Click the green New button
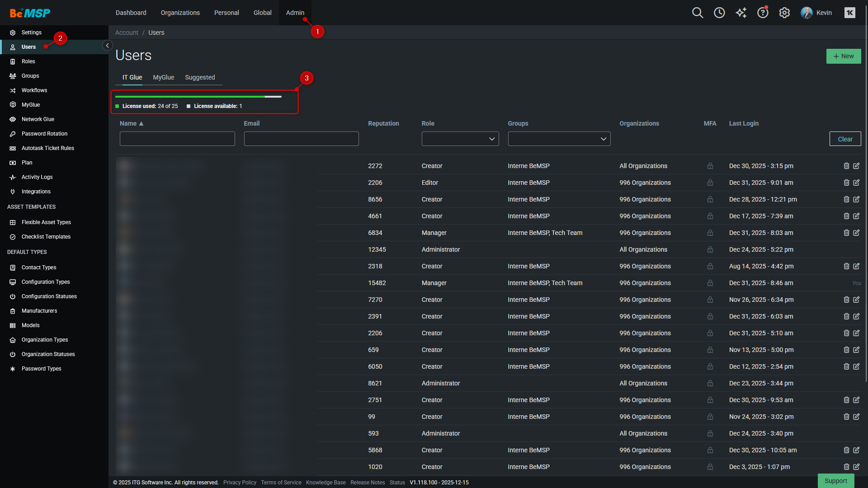 click(x=843, y=56)
